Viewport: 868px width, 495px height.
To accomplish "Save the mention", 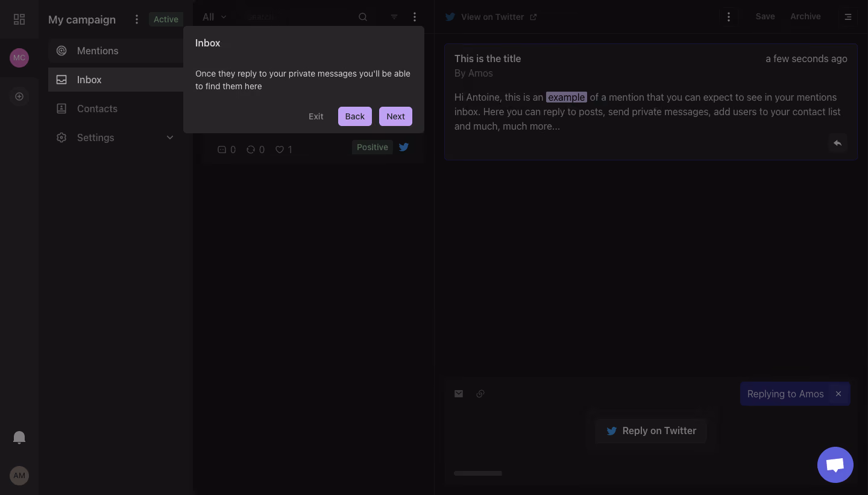I will pos(766,16).
